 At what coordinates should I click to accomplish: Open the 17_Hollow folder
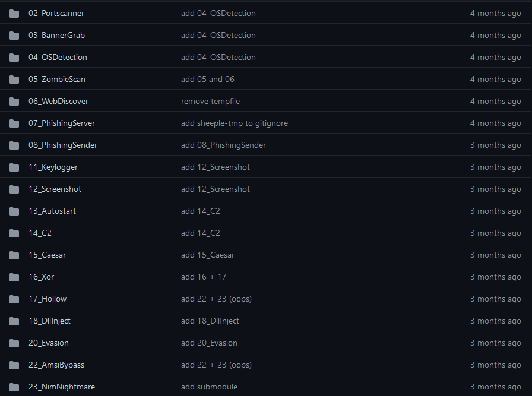tap(47, 299)
